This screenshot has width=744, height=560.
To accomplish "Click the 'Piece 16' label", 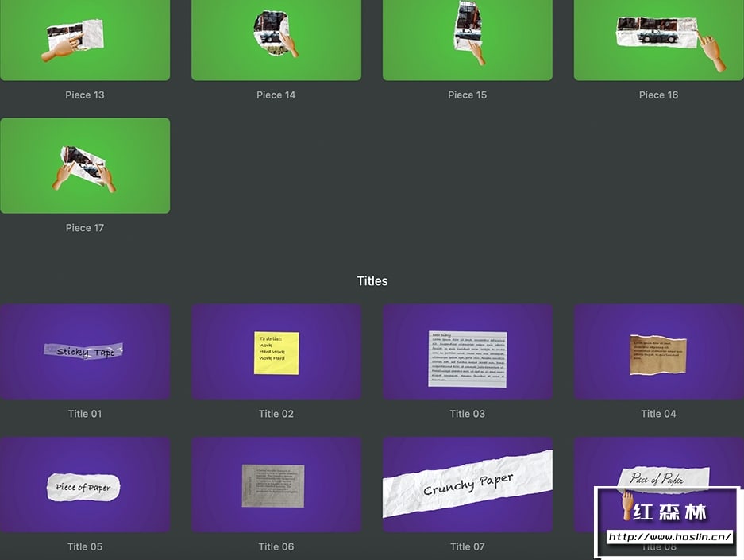I will click(x=658, y=95).
